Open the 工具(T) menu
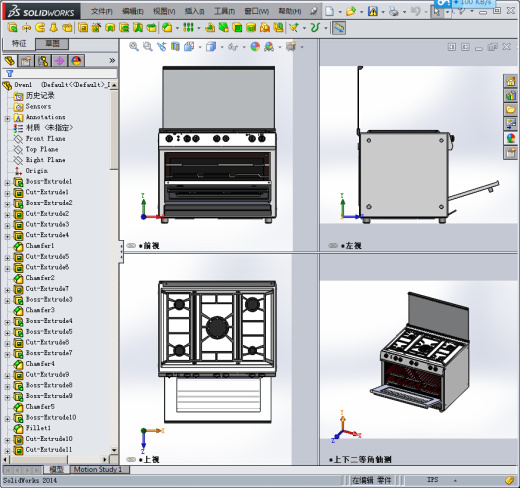The height and width of the screenshot is (488, 520). tap(224, 11)
